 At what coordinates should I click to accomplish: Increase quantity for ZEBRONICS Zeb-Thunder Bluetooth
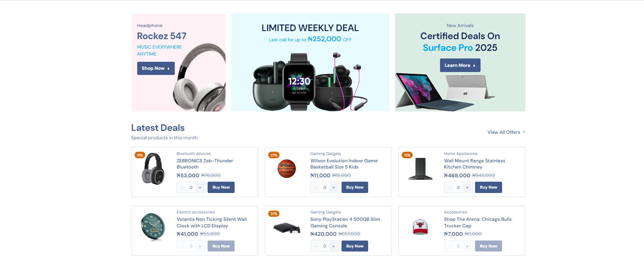(x=200, y=188)
